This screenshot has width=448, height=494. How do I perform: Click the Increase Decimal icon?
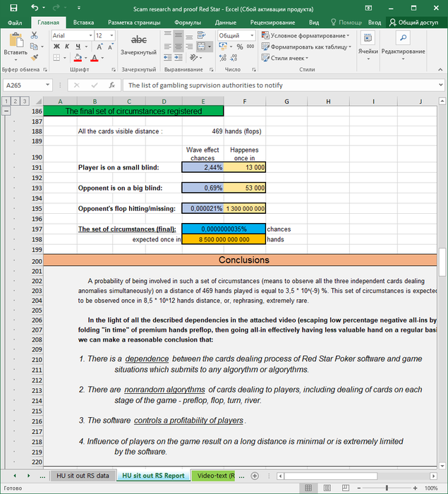coord(223,58)
